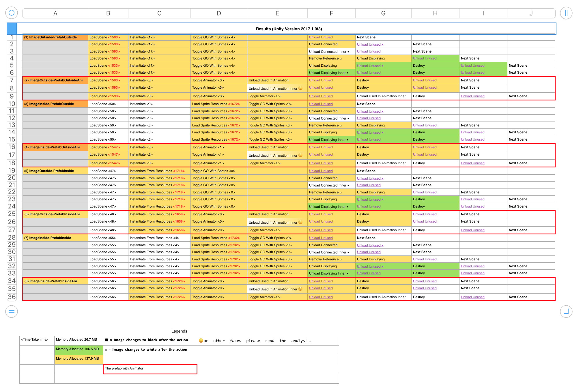Select column header J
The height and width of the screenshot is (392, 583).
point(531,13)
